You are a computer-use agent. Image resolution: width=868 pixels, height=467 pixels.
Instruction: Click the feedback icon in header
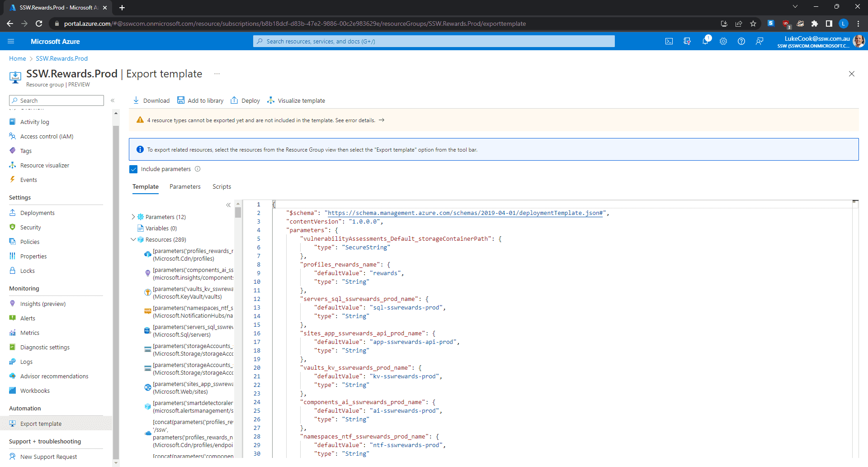759,41
